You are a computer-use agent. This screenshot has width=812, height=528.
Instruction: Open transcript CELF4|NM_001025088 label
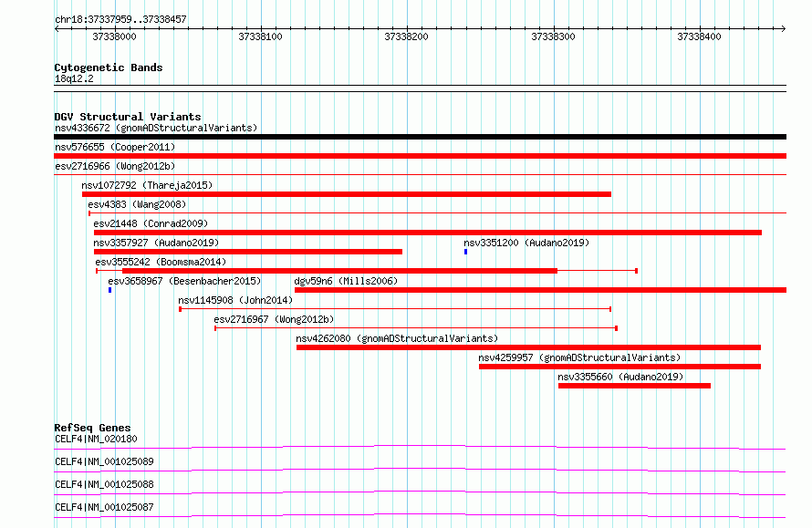point(104,484)
